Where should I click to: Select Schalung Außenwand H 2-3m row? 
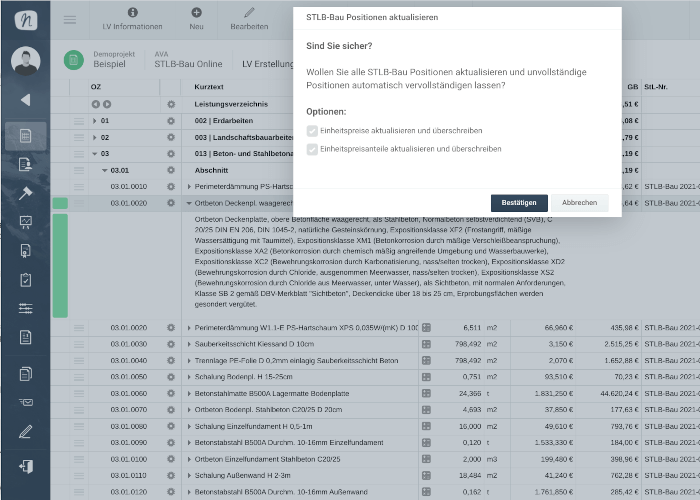click(242, 475)
